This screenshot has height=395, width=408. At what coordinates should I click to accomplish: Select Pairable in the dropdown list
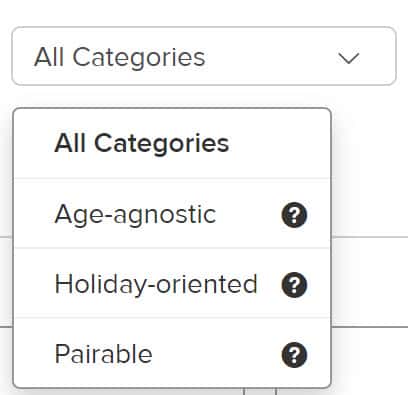(172, 353)
